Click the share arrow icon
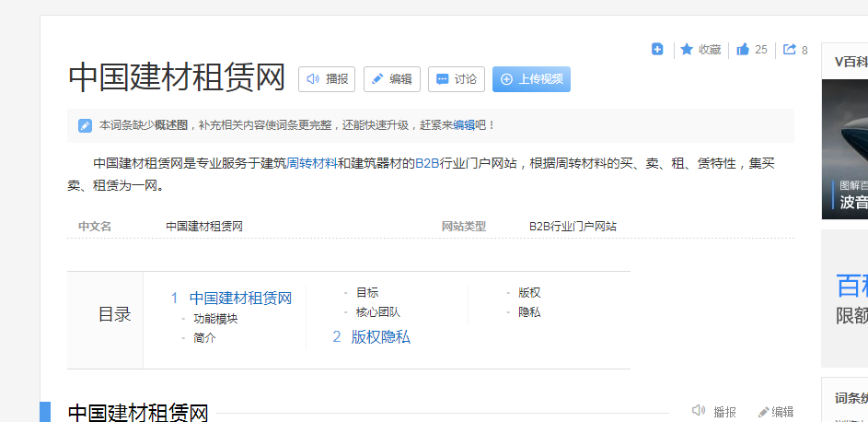 (790, 49)
